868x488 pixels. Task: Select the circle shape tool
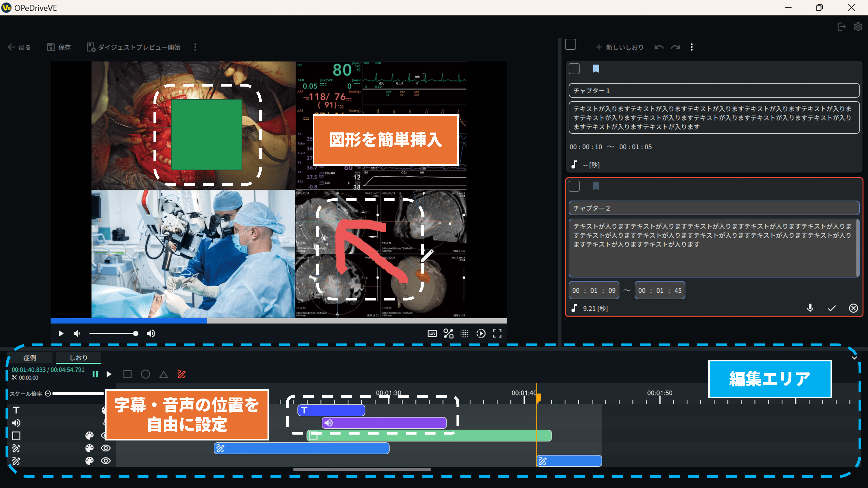(146, 374)
